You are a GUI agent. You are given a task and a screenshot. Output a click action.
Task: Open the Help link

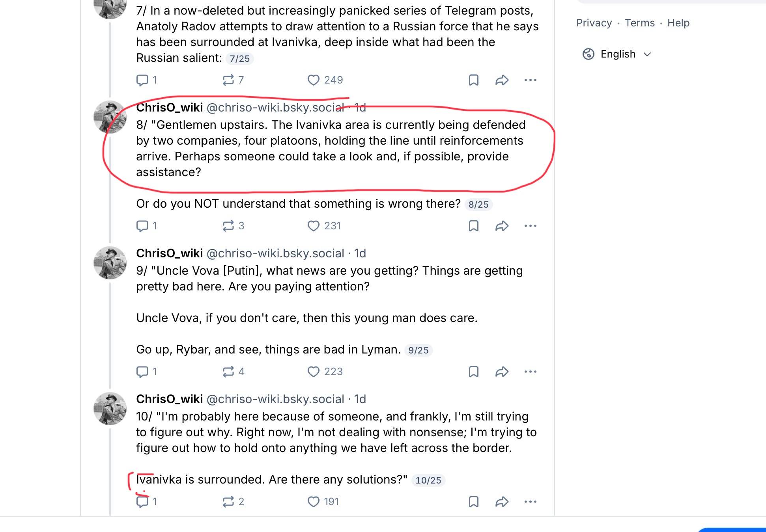pyautogui.click(x=678, y=23)
